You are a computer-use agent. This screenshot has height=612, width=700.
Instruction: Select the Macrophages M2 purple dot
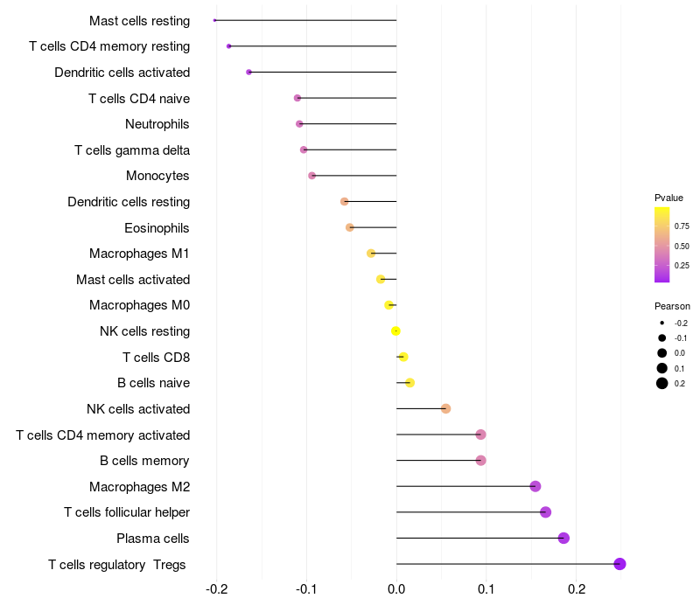(x=535, y=486)
